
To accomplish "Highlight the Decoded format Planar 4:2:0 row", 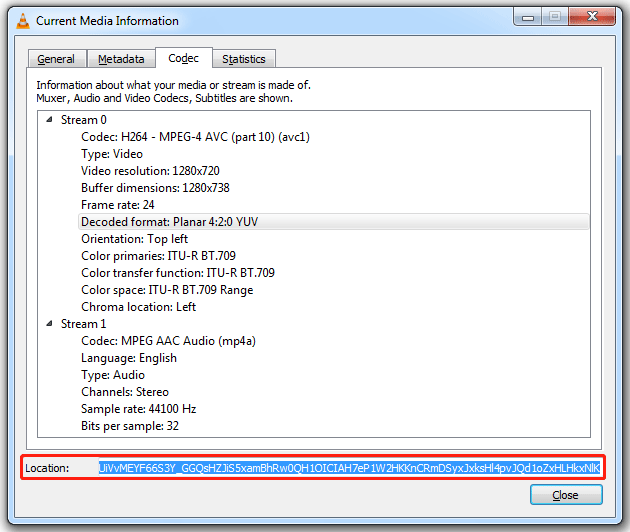I will pos(169,222).
